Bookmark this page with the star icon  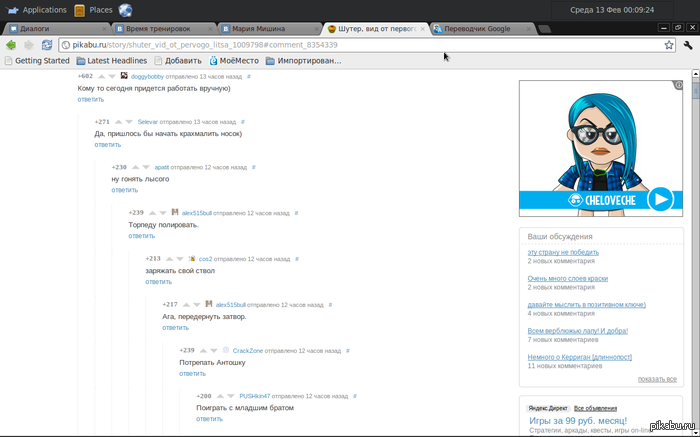[669, 45]
